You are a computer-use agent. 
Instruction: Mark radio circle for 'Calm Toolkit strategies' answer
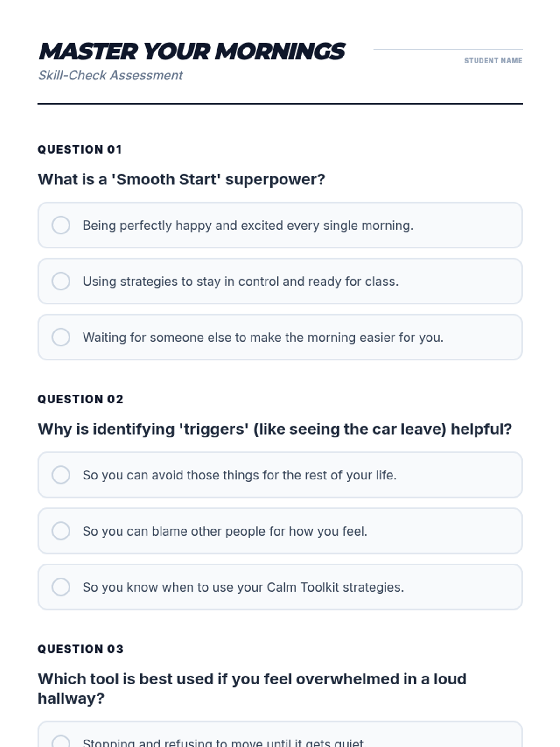click(x=61, y=587)
